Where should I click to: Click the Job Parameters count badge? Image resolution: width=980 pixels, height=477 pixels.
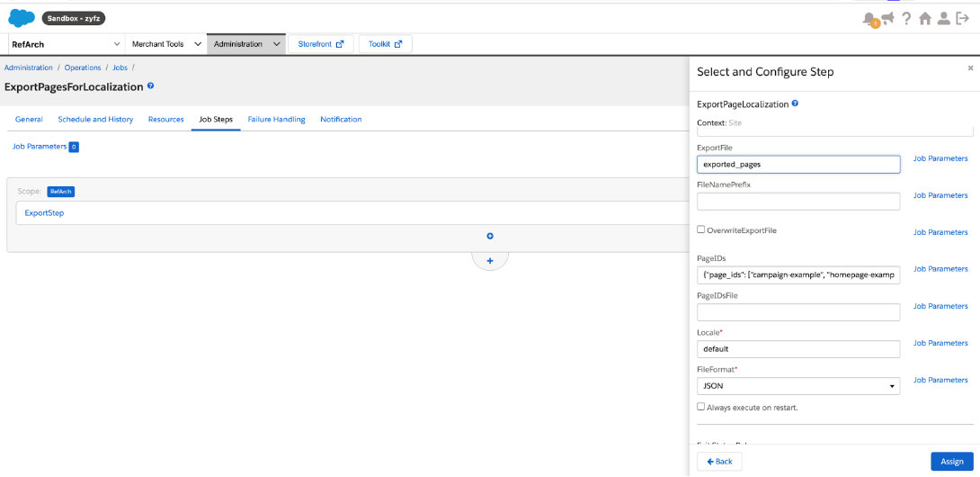click(74, 147)
